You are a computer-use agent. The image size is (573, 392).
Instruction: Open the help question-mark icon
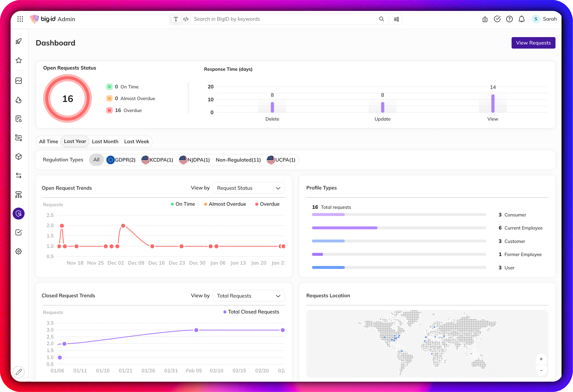pos(509,19)
